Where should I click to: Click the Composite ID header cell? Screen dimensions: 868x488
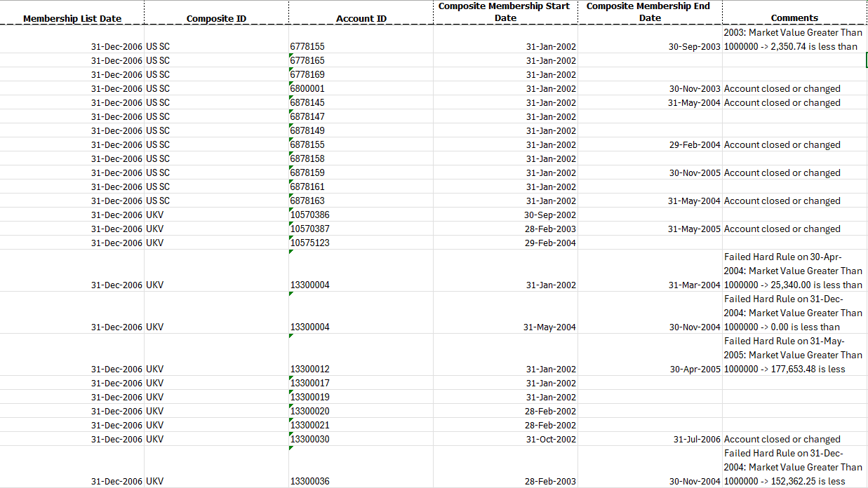click(216, 18)
